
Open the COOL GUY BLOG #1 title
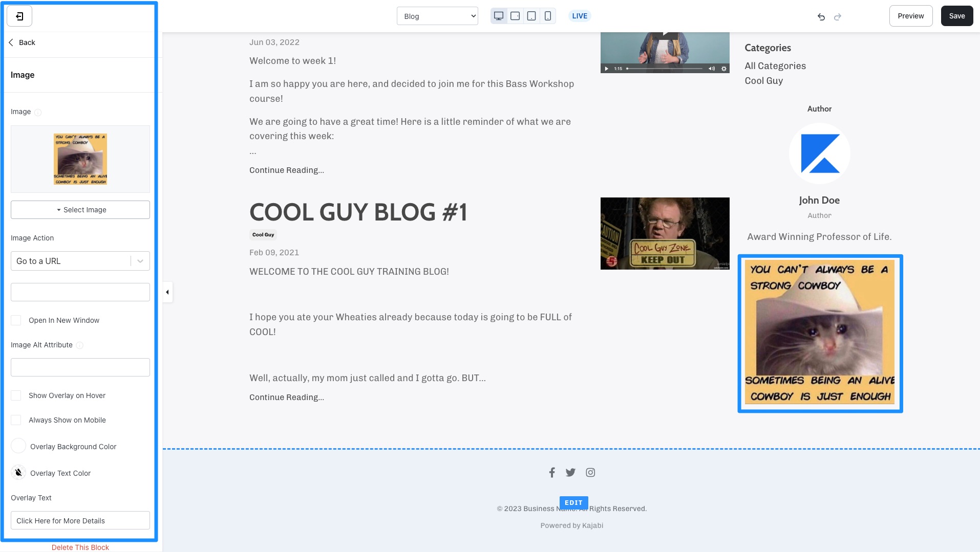tap(358, 212)
